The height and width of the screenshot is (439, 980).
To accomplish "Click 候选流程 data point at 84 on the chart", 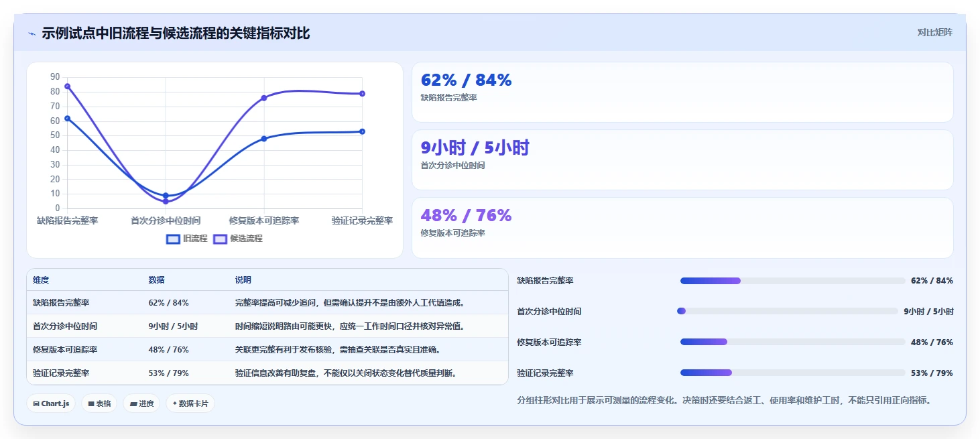I will click(67, 86).
